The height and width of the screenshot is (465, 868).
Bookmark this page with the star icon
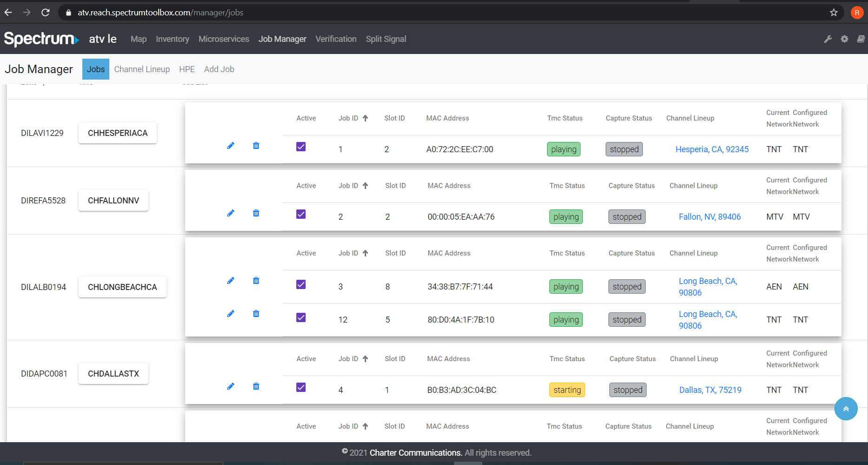[834, 13]
